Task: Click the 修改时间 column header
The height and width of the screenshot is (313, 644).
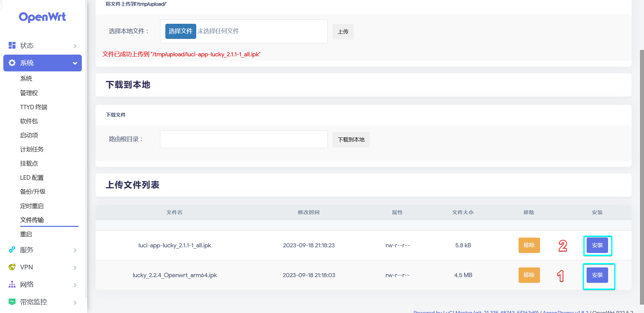Action: tap(309, 212)
